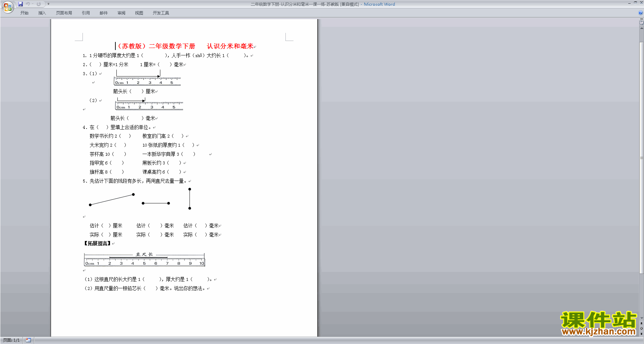Click the text 课桌高约 6（ ）
The width and height of the screenshot is (644, 344).
click(162, 172)
